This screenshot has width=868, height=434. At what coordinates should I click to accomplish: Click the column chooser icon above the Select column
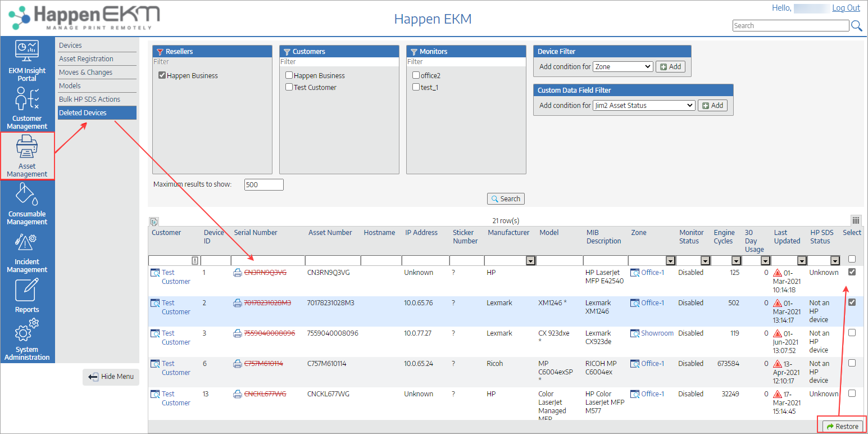(856, 220)
